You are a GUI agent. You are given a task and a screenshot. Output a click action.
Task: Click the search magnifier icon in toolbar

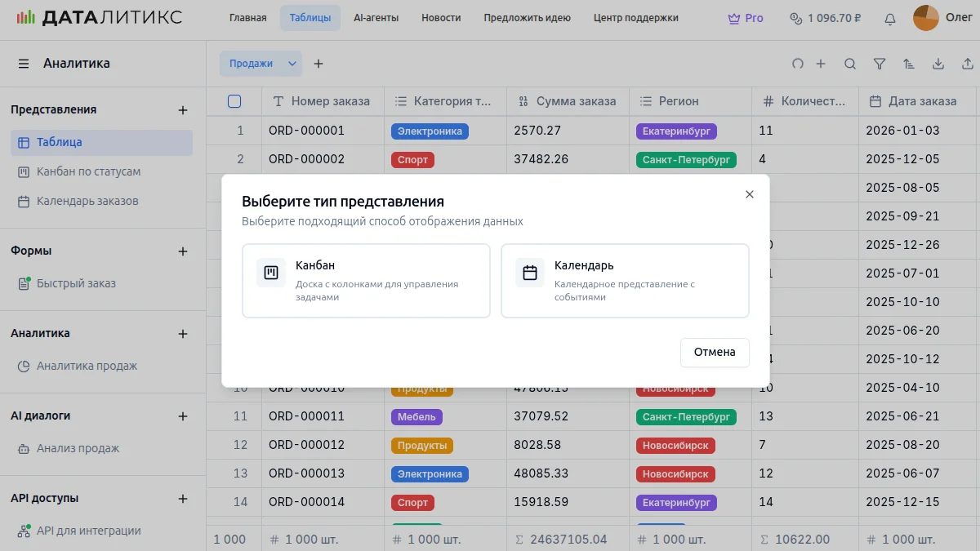850,64
